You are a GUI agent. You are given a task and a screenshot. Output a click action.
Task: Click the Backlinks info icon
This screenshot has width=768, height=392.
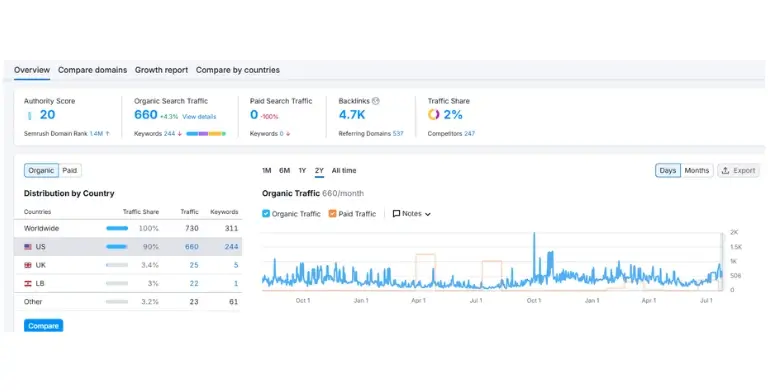click(x=376, y=101)
